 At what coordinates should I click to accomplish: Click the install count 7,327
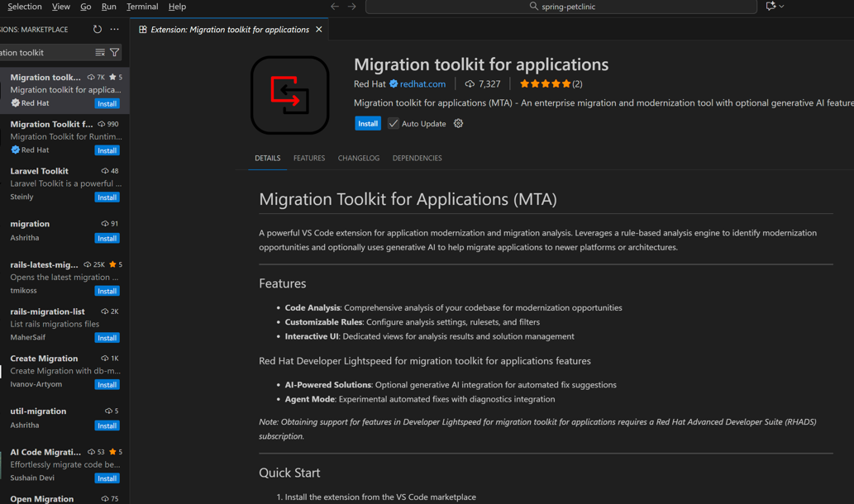point(483,83)
